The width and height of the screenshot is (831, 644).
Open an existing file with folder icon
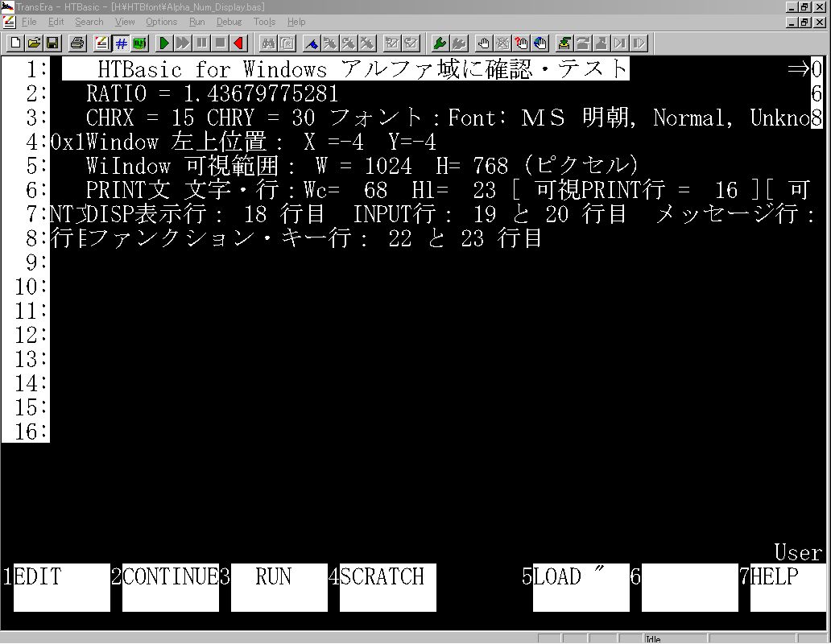[34, 43]
